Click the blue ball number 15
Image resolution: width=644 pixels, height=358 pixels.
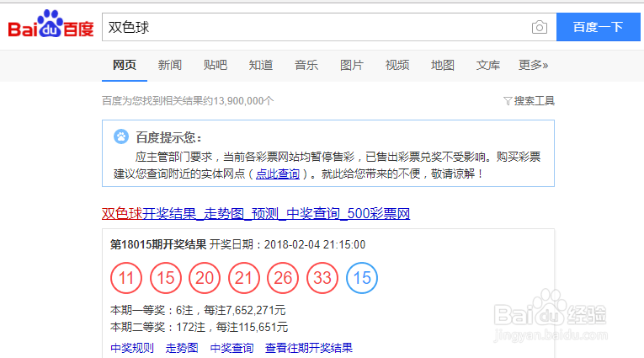[x=362, y=278]
